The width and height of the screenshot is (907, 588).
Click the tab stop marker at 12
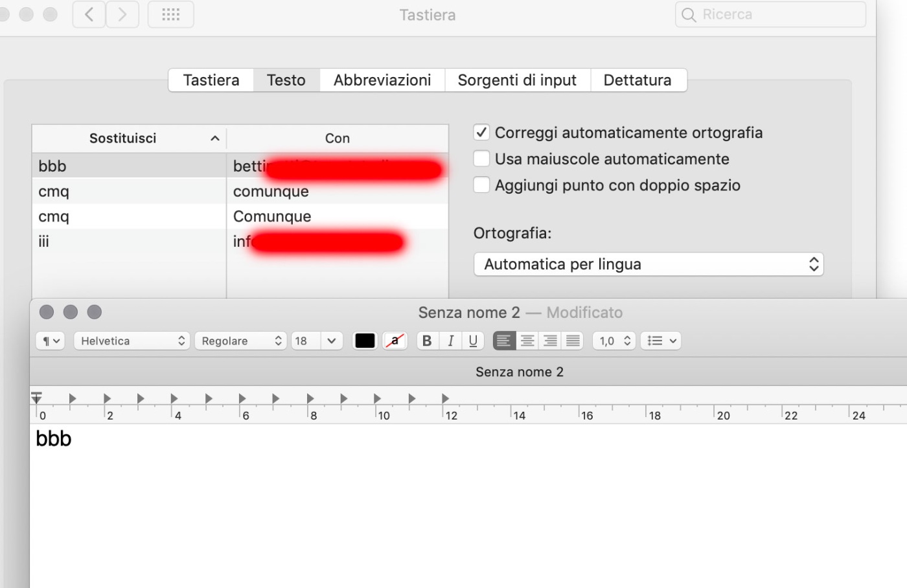click(x=445, y=398)
